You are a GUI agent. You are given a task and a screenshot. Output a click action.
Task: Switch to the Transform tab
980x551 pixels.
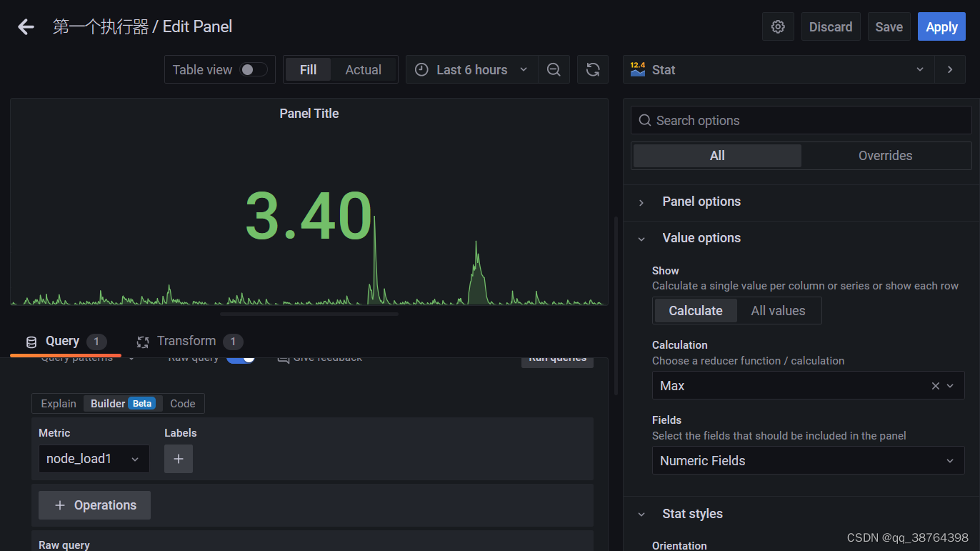189,341
